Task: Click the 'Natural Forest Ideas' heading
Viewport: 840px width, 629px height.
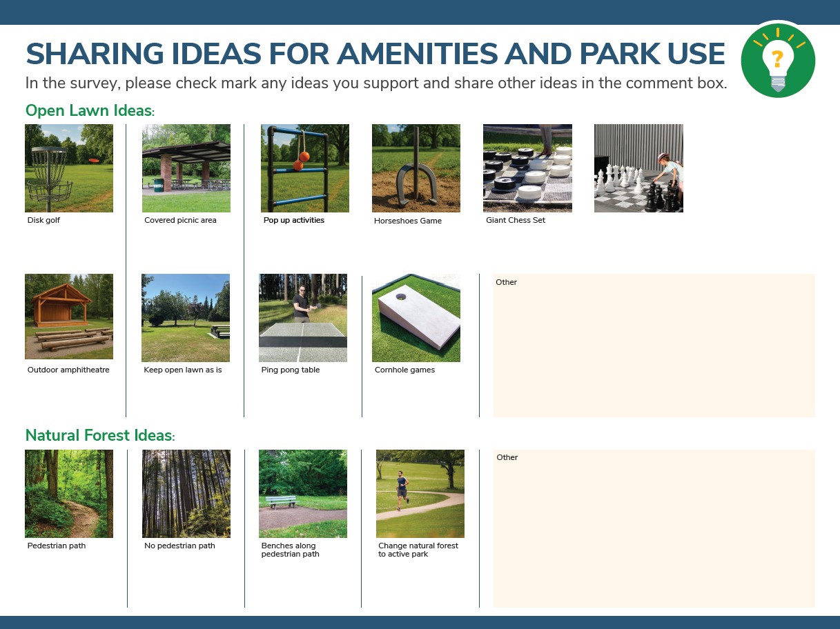Action: click(x=100, y=435)
